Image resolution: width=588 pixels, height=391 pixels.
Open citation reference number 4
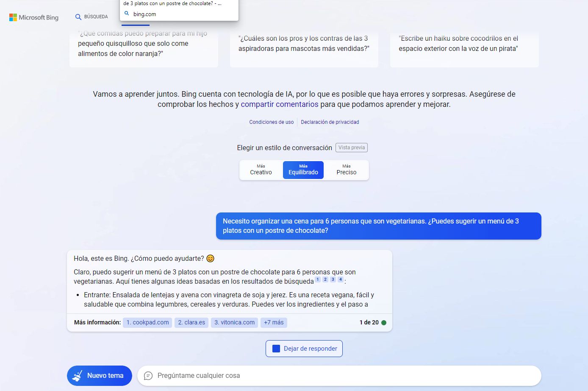pos(340,279)
